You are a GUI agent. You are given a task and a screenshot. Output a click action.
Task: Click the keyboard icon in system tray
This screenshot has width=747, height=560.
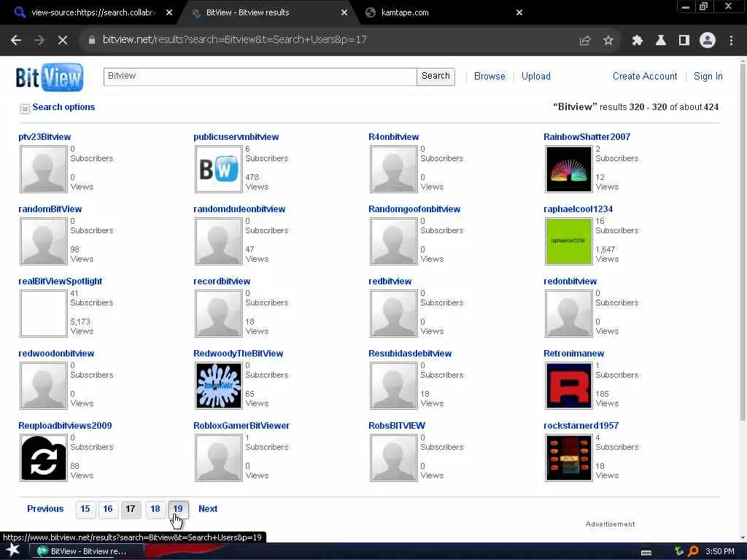click(x=646, y=552)
